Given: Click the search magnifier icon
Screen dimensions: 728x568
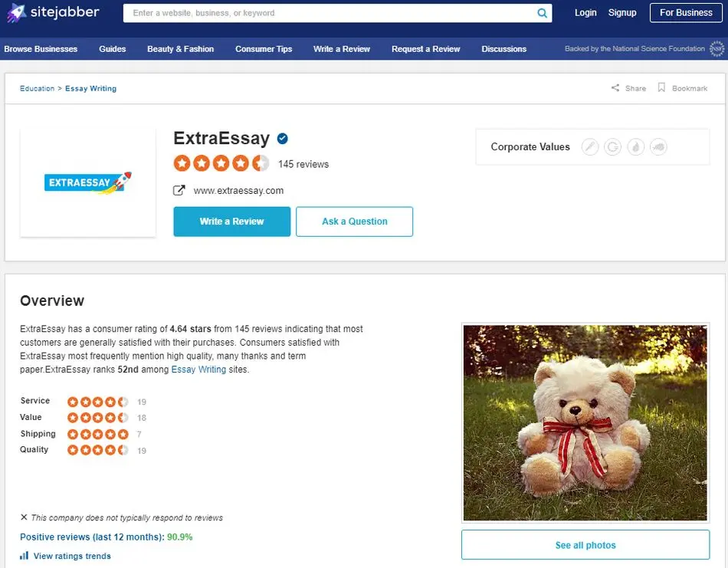Looking at the screenshot, I should click(x=542, y=13).
